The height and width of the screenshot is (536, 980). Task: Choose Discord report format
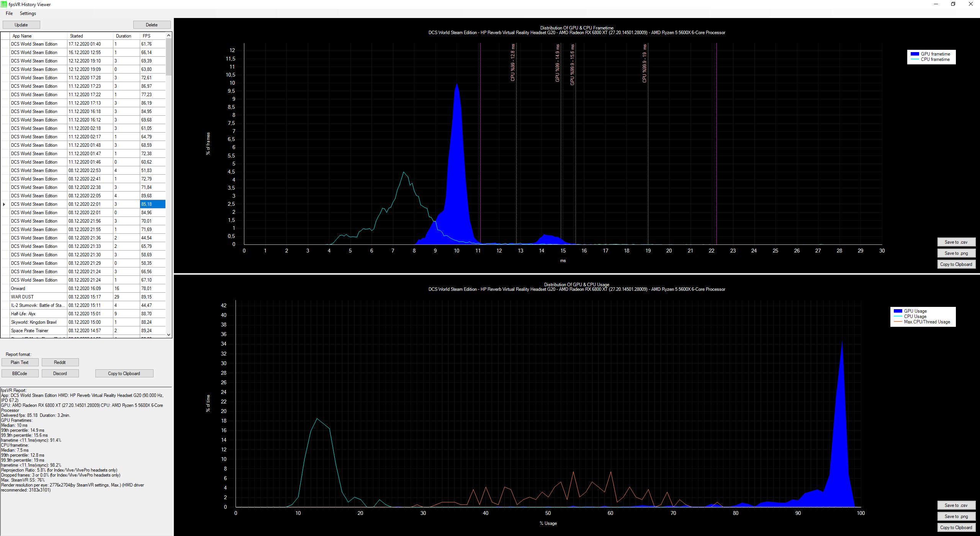click(x=60, y=374)
